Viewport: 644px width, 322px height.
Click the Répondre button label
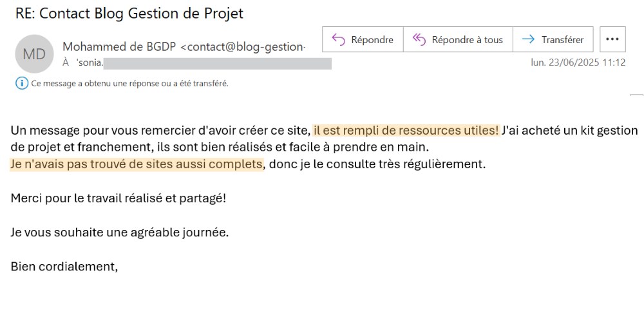(372, 40)
